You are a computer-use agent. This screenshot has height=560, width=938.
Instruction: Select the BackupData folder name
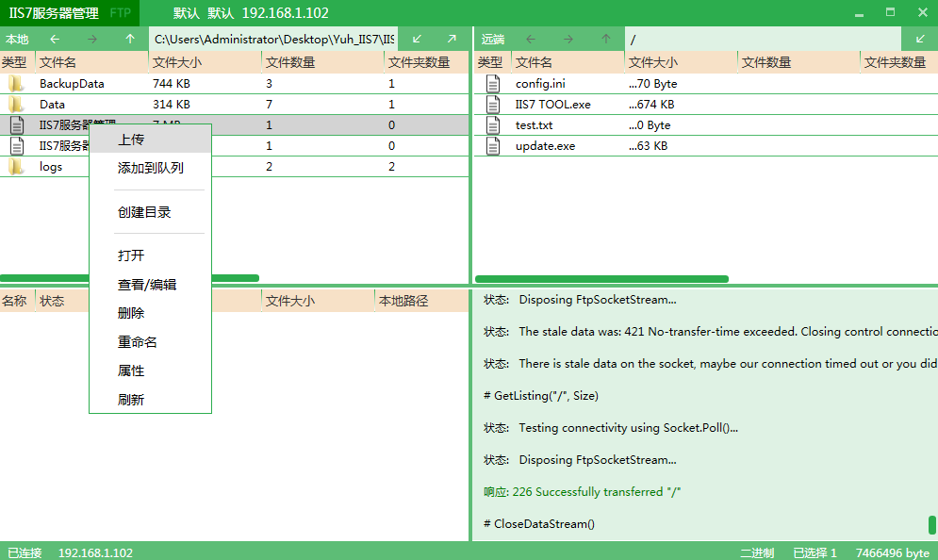(x=72, y=84)
